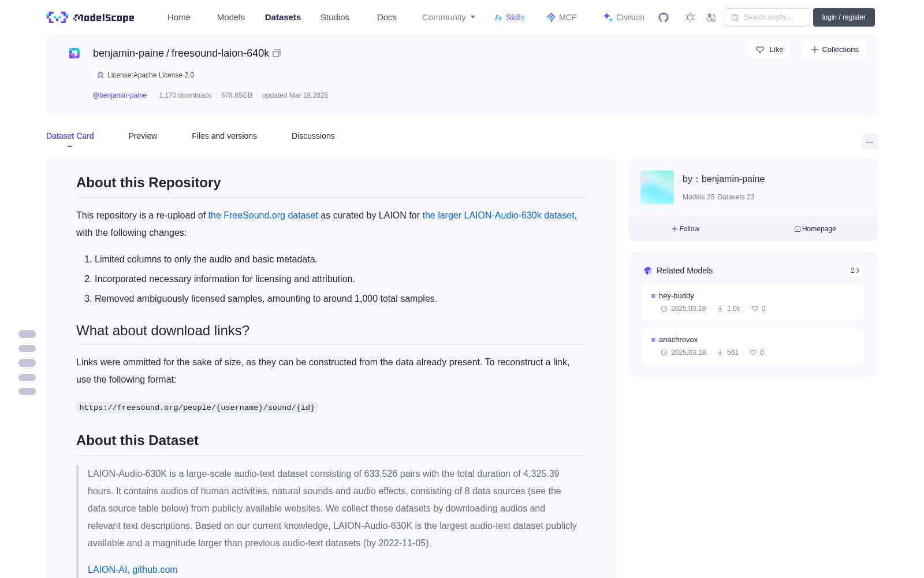Follow the author benjamin-paine
The image size is (924, 578).
click(x=685, y=229)
